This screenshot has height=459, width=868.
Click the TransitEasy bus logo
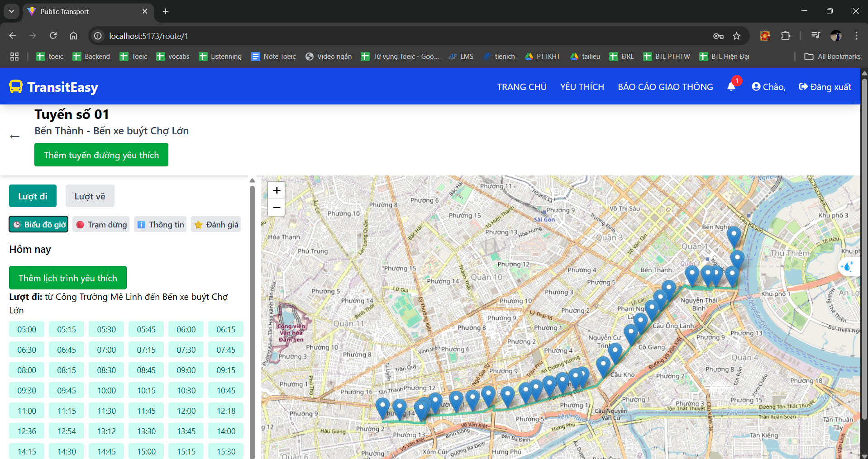[16, 87]
